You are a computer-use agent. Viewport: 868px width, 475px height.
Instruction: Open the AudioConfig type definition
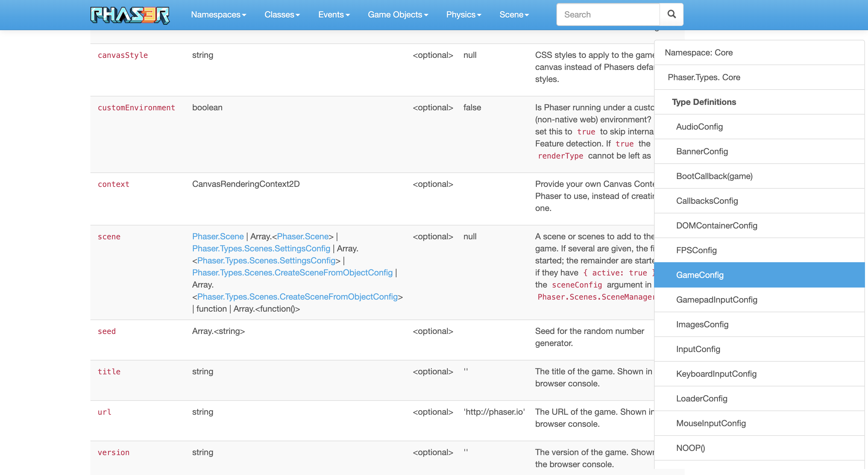click(699, 127)
